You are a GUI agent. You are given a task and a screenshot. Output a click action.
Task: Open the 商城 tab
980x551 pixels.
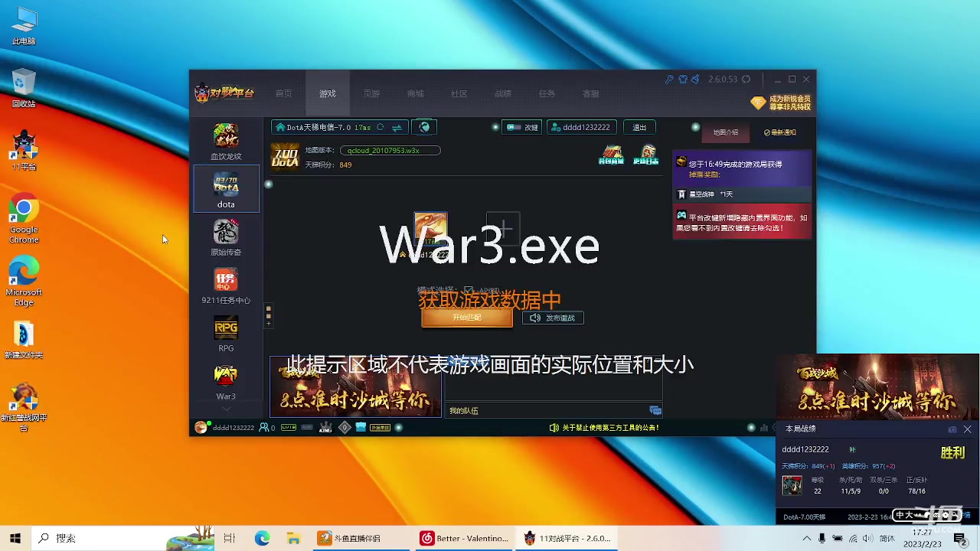click(x=416, y=93)
